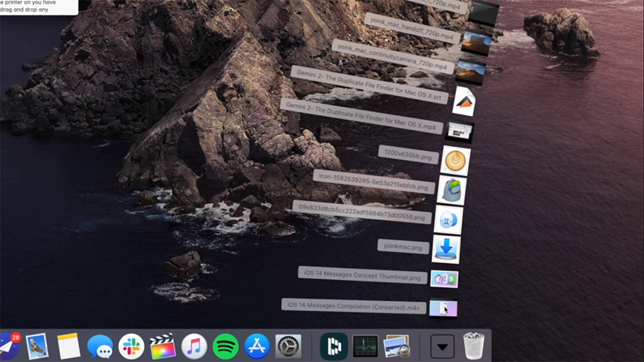Image resolution: width=644 pixels, height=362 pixels.
Task: Open the Gemini app icon 09e833d8…png
Action: pos(448,221)
